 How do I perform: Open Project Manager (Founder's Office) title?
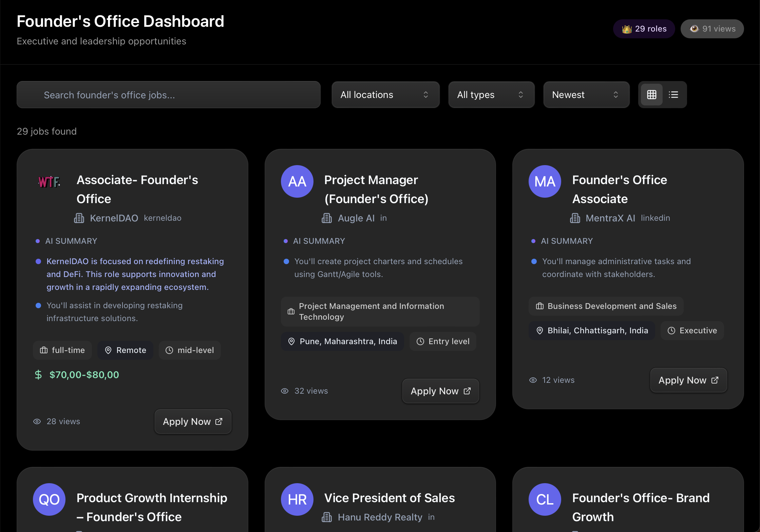pos(376,189)
